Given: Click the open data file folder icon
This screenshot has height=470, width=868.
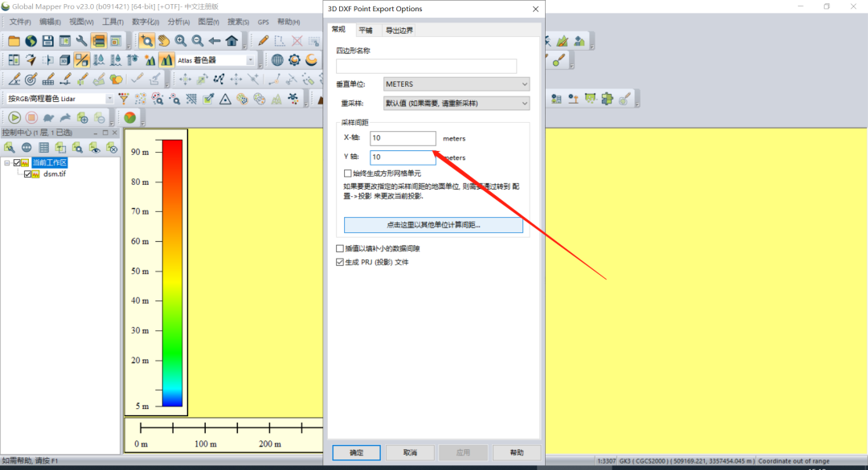Looking at the screenshot, I should [14, 41].
